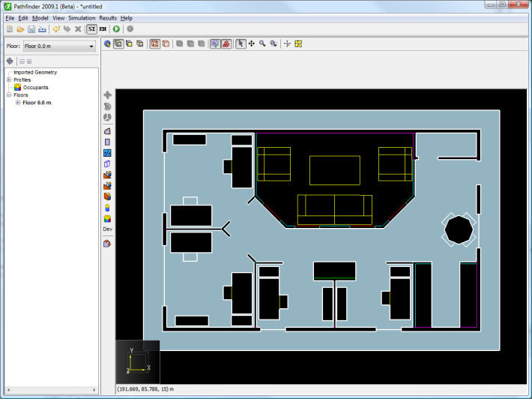
Task: Run the simulation with the green play icon
Action: pos(116,29)
